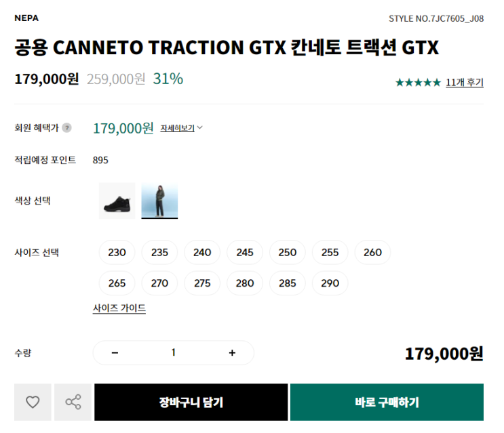Viewport: 504px width, 433px height.
Task: Click the quantity input field
Action: point(174,352)
